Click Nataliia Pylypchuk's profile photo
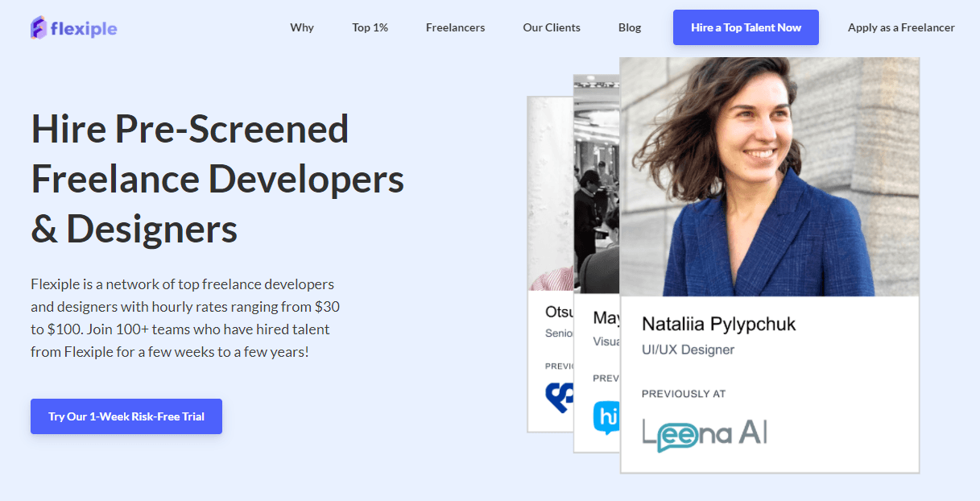 pos(769,177)
